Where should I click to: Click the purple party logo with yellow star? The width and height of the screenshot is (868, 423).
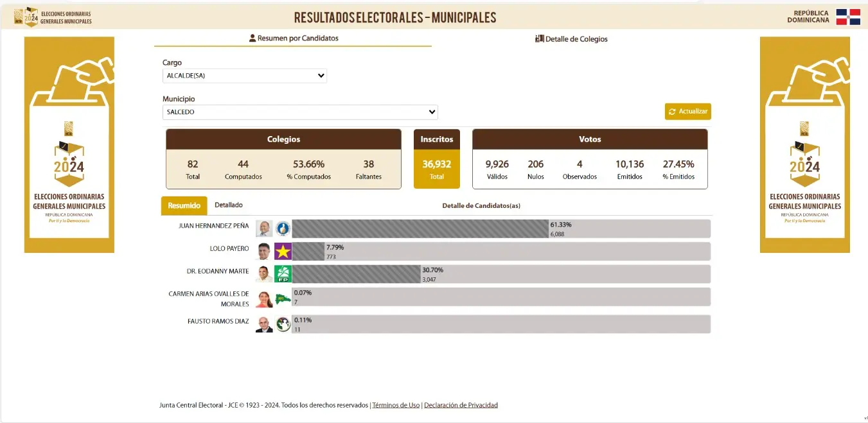click(x=283, y=251)
